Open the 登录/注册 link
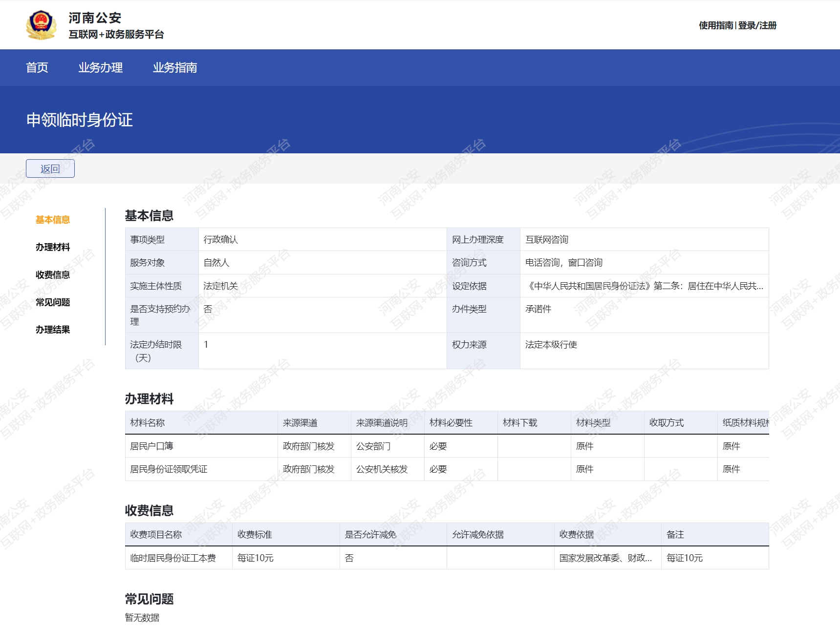 pyautogui.click(x=757, y=25)
